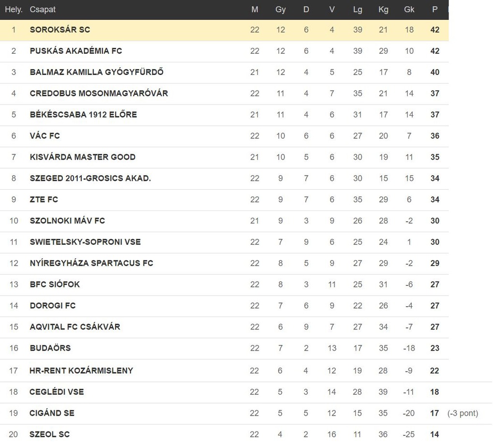
Task: Open the ZTE FC team entry
Action: point(44,199)
